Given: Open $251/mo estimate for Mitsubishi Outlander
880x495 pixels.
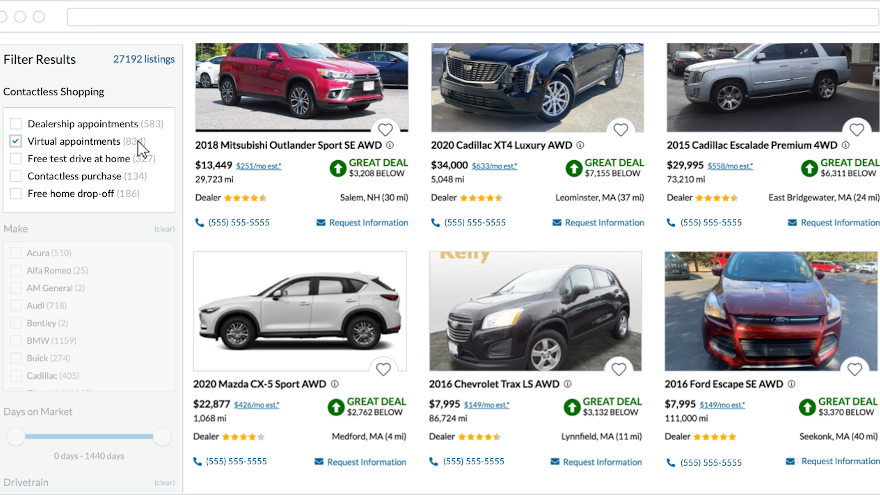Looking at the screenshot, I should click(258, 166).
